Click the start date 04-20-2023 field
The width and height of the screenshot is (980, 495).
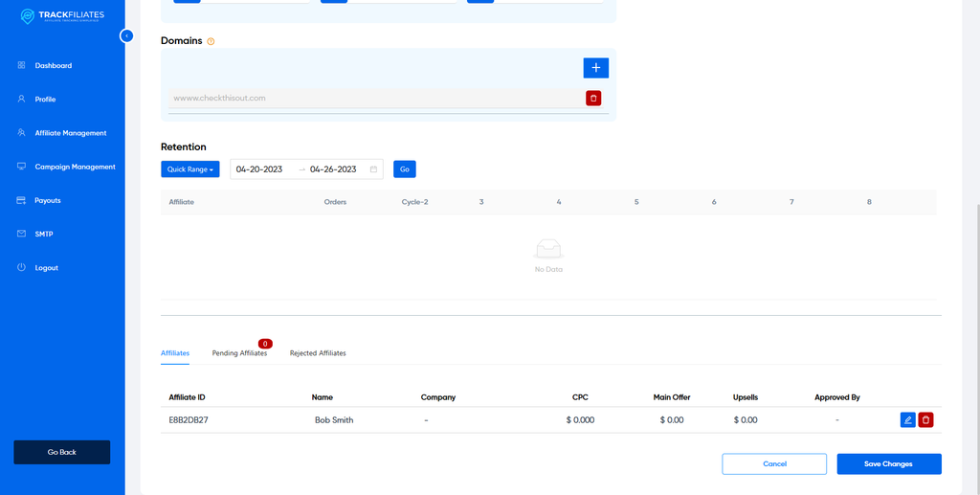pos(259,169)
